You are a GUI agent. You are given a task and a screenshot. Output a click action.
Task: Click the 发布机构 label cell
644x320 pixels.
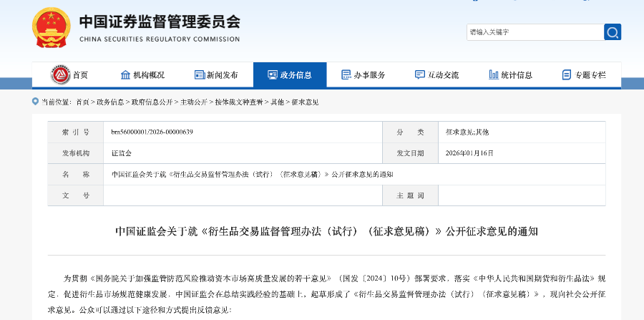tap(76, 153)
